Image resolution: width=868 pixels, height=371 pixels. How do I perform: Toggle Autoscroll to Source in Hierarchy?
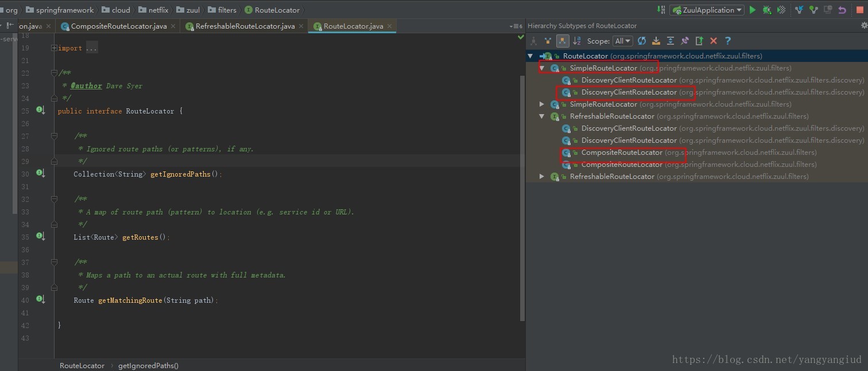(x=656, y=41)
